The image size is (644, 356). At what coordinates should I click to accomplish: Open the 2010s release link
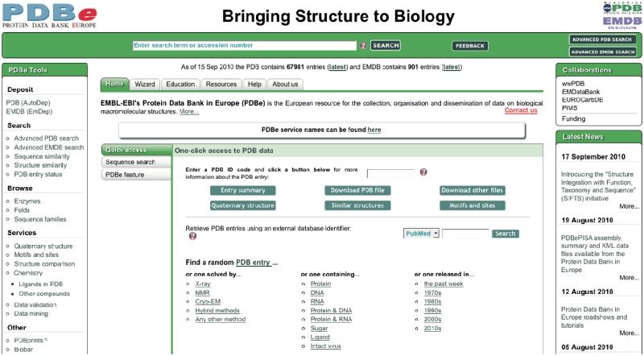(432, 329)
